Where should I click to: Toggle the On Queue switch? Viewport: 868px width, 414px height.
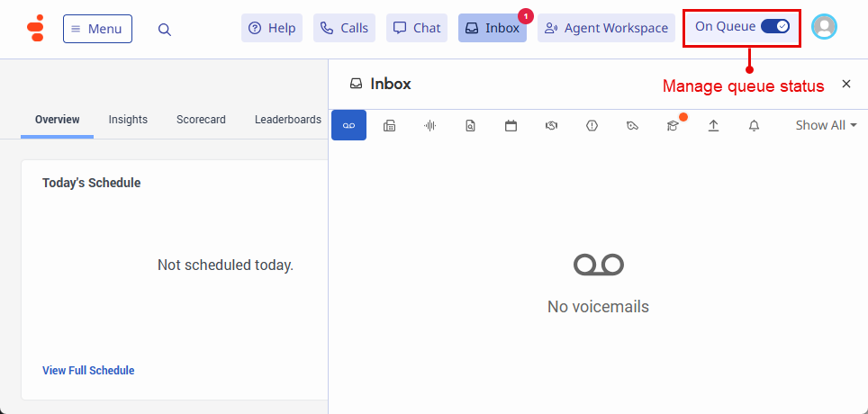pos(774,27)
